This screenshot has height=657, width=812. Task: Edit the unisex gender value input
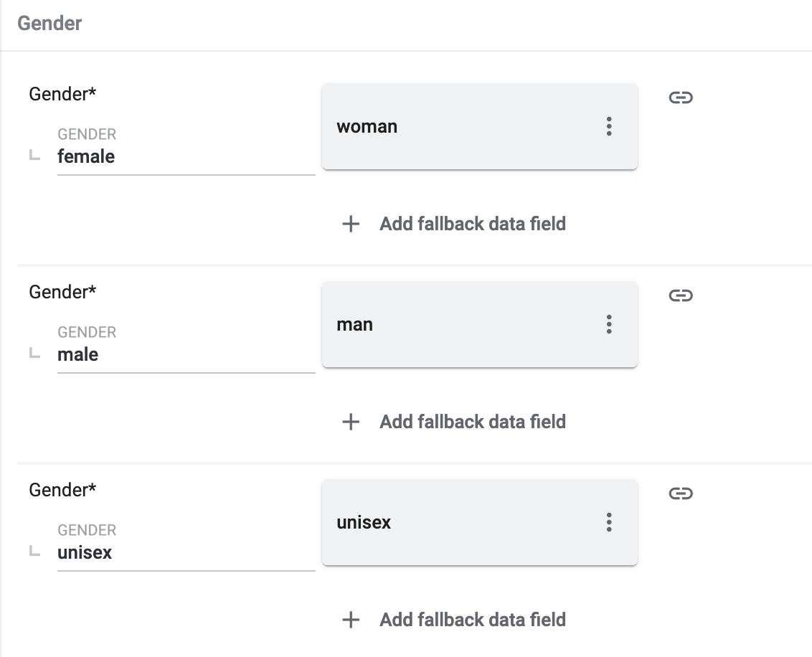185,553
